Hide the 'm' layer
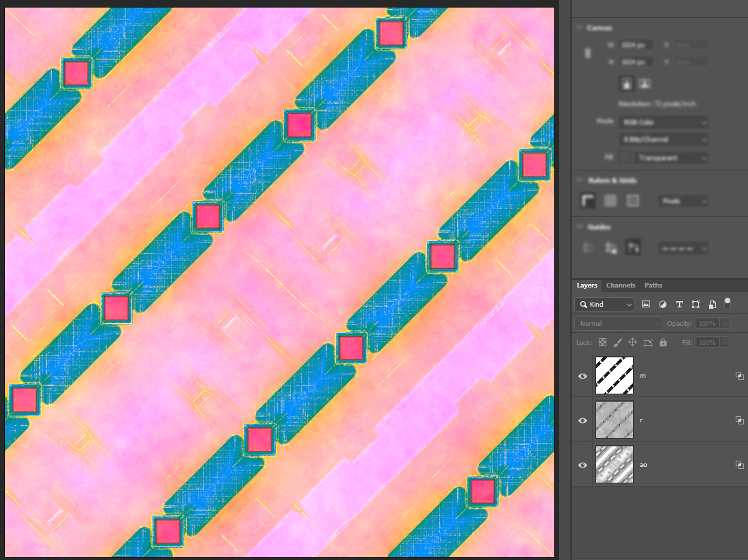The image size is (748, 560). coord(582,376)
